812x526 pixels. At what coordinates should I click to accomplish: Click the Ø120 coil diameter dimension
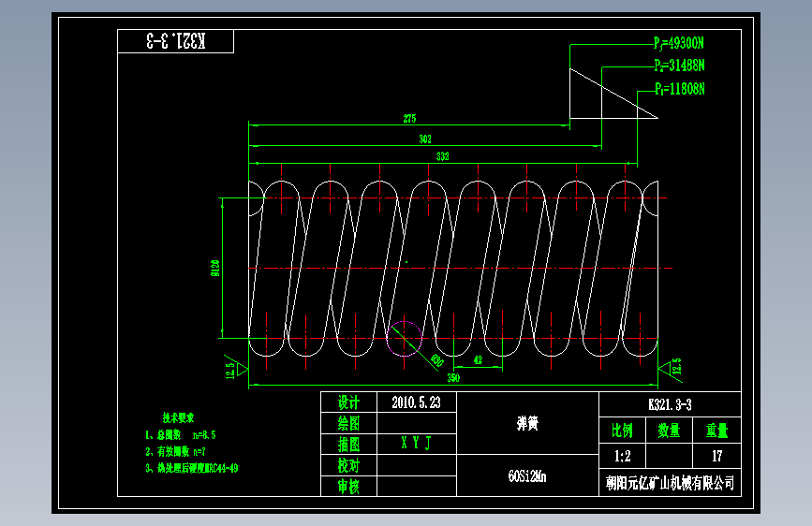click(215, 269)
